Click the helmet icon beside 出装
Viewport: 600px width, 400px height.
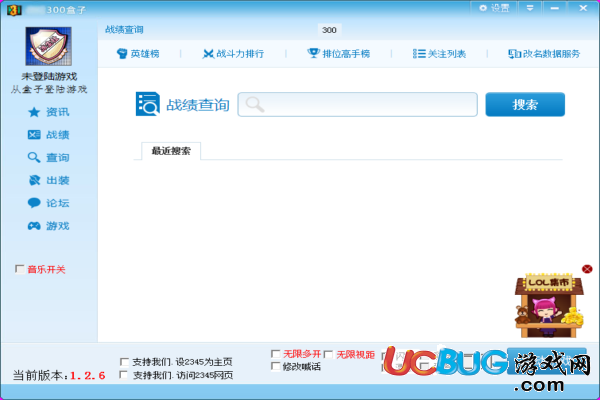tap(34, 180)
